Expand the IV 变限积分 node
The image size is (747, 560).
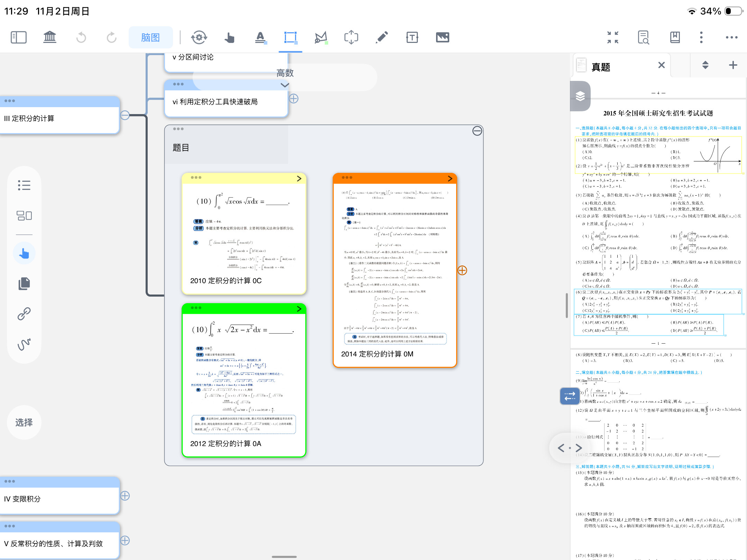click(125, 496)
